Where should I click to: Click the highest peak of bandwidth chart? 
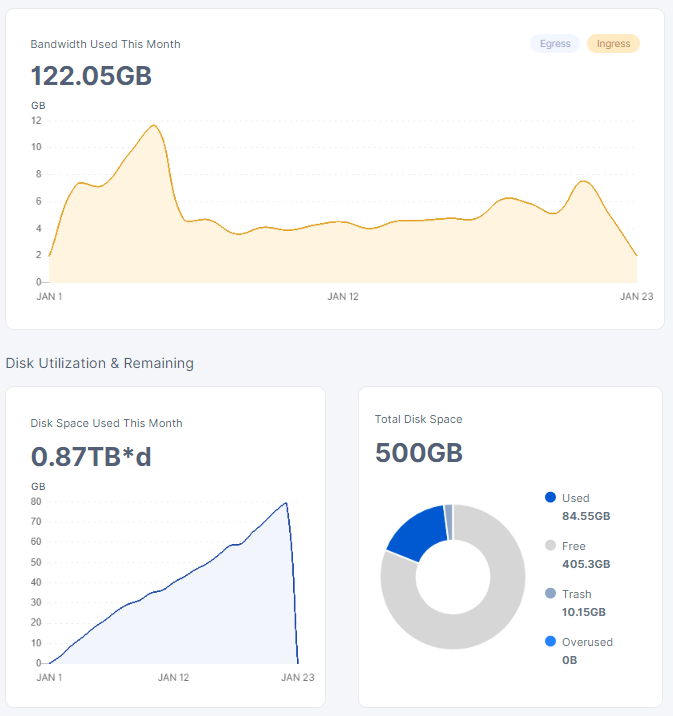tap(154, 126)
